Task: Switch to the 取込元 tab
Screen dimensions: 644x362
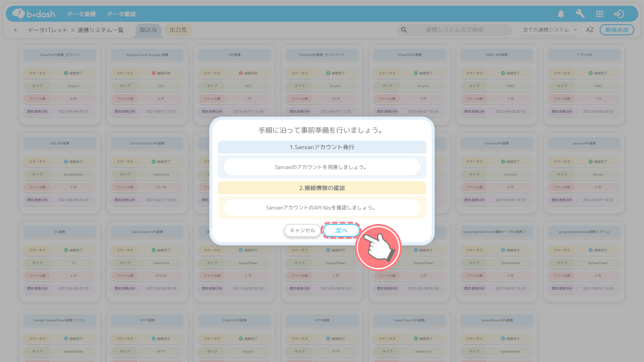Action: [x=148, y=30]
